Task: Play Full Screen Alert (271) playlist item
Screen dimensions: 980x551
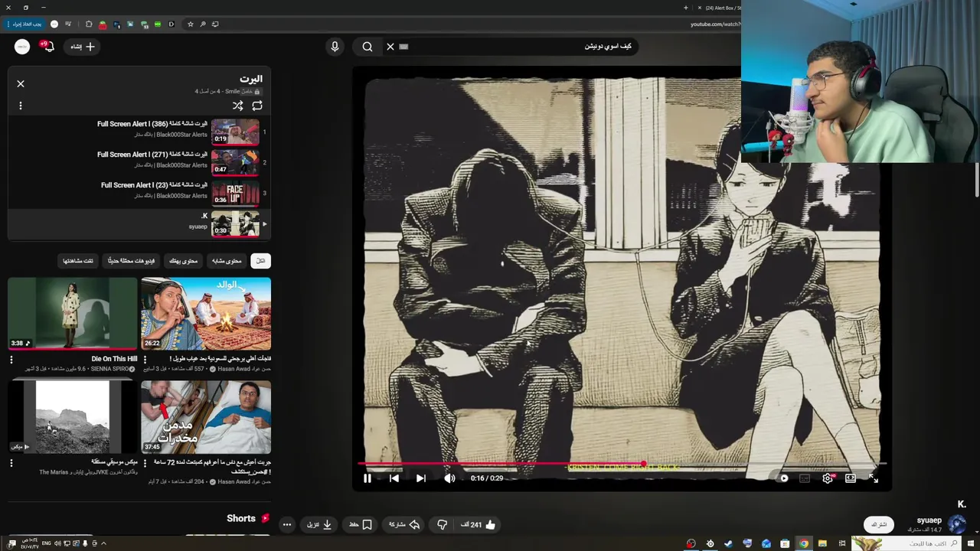Action: pos(139,161)
